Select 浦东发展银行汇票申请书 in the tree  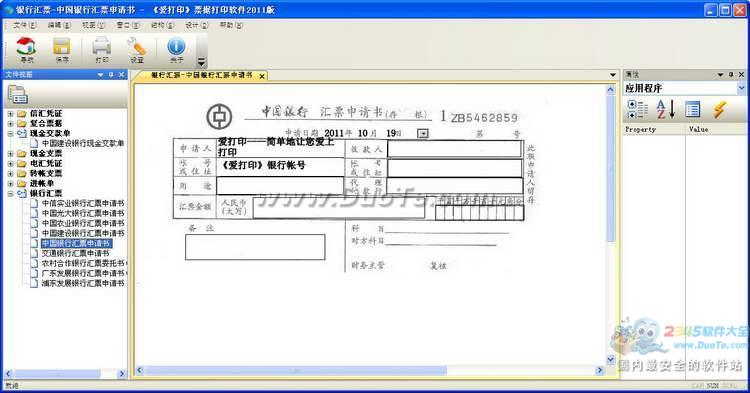(83, 284)
